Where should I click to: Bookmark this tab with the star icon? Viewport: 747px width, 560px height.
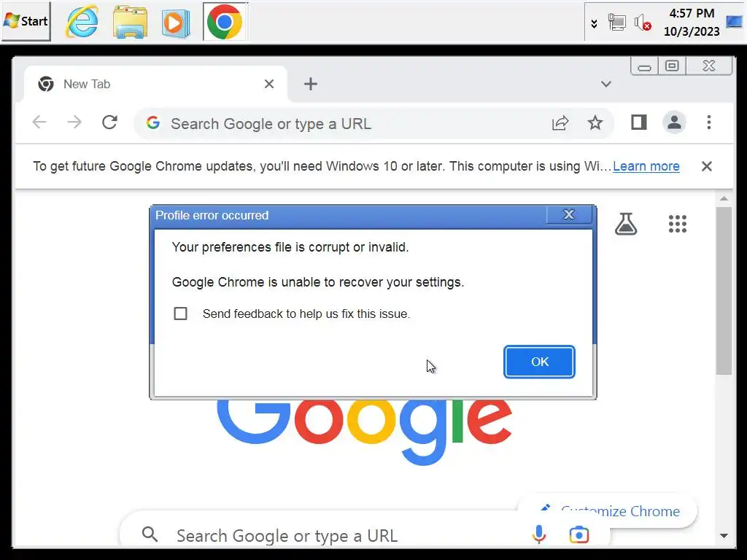point(595,122)
